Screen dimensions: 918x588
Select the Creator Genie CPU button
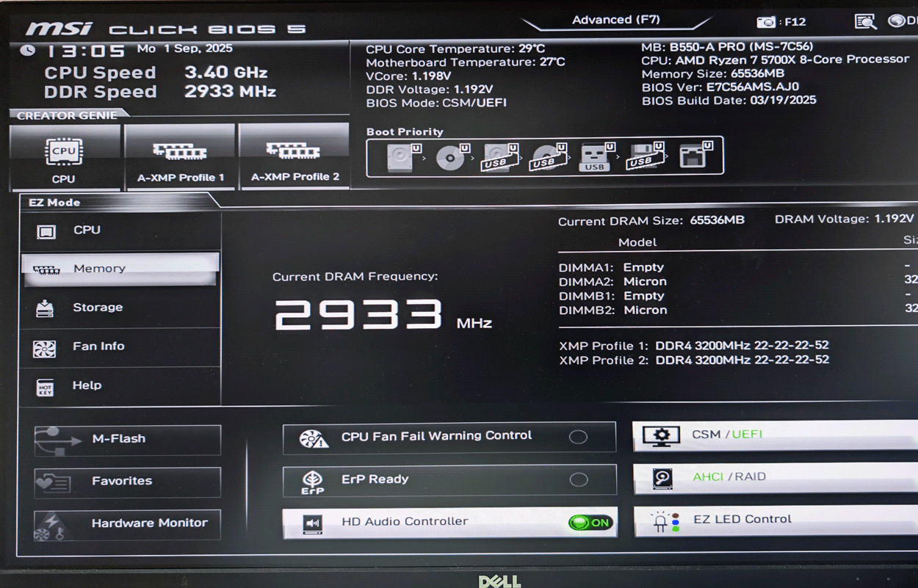click(65, 157)
